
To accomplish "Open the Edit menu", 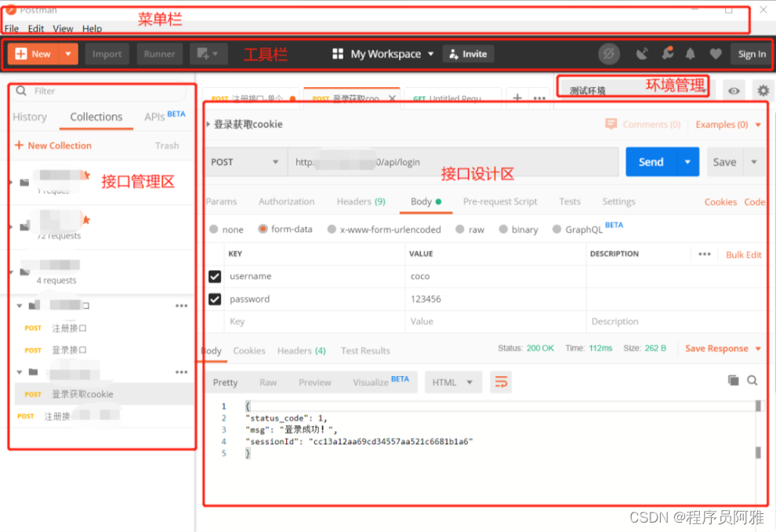I will point(35,29).
